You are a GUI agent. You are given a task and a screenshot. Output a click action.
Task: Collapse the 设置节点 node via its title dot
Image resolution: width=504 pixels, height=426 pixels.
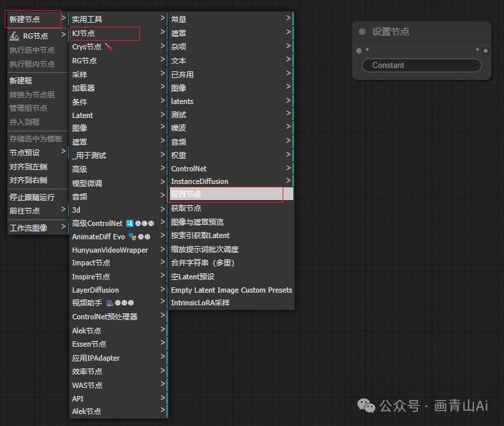[362, 31]
